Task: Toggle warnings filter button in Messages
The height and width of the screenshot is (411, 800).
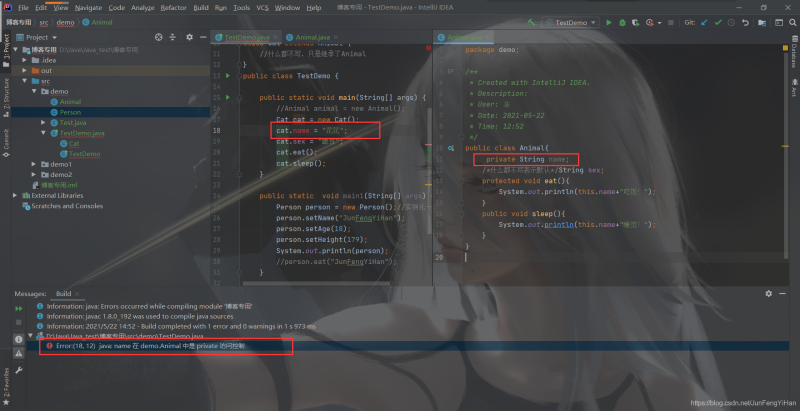Action: point(18,353)
